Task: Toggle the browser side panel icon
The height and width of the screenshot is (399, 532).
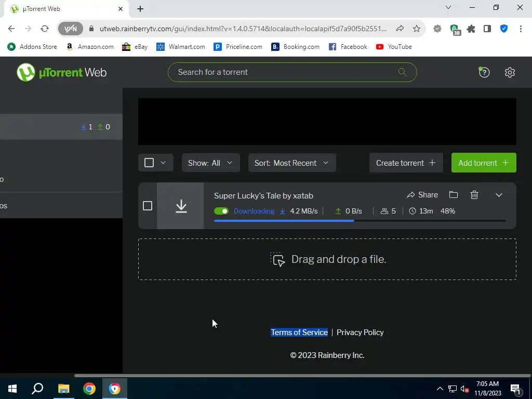Action: coord(487,29)
